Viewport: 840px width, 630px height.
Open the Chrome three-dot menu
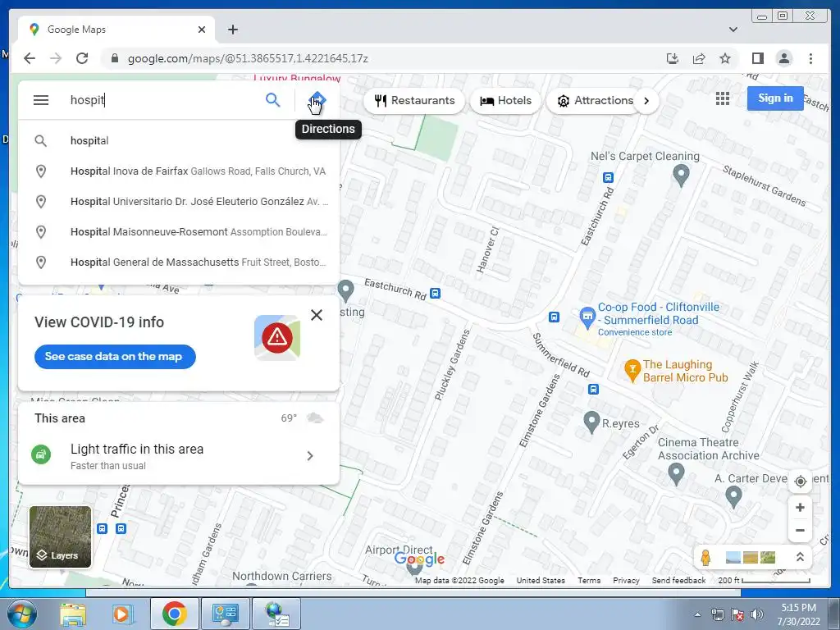point(810,58)
